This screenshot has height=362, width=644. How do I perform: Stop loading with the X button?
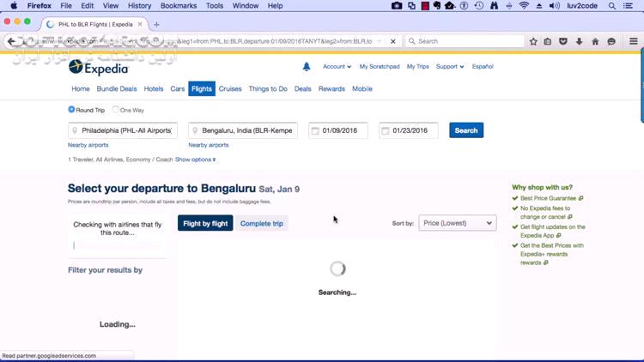(393, 41)
